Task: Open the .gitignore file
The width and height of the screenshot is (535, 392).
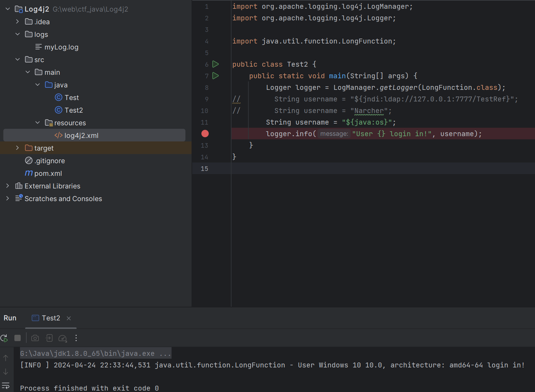Action: pyautogui.click(x=49, y=161)
